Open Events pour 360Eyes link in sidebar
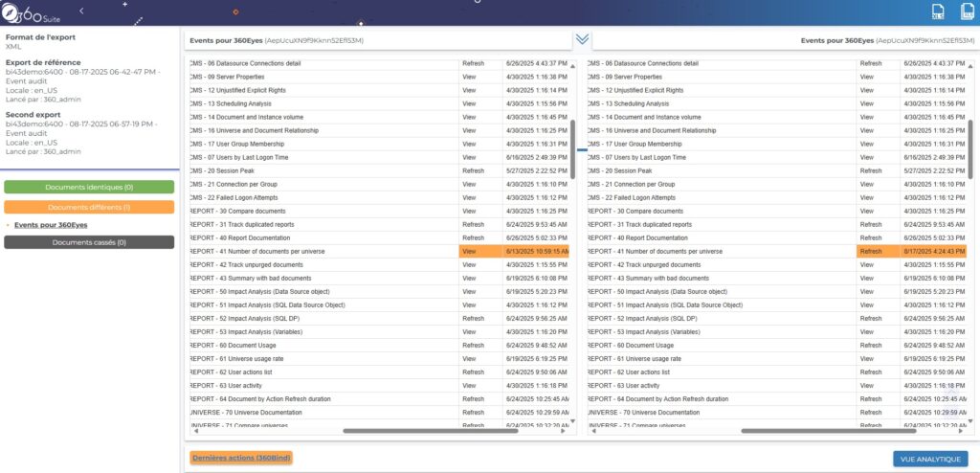Image resolution: width=980 pixels, height=473 pixels. tap(51, 225)
